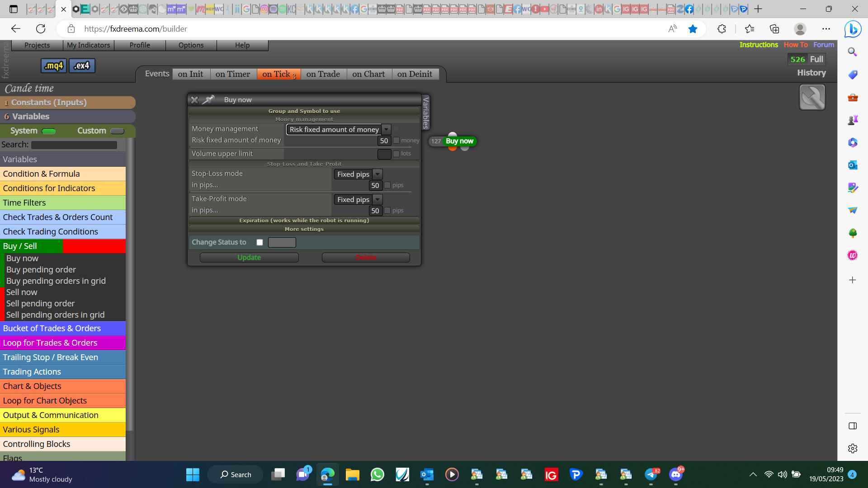Open Outlook sidebar icon
Image resolution: width=868 pixels, height=488 pixels.
pyautogui.click(x=853, y=165)
